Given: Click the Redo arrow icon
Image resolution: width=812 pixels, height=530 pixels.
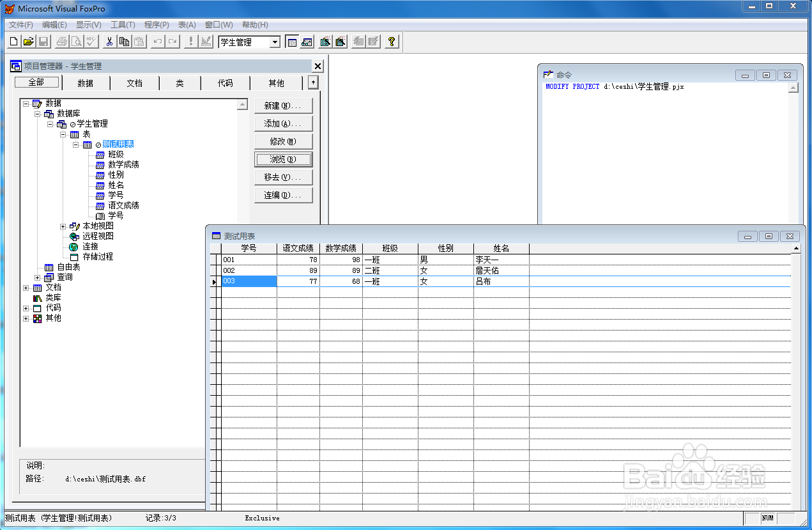Looking at the screenshot, I should point(172,42).
